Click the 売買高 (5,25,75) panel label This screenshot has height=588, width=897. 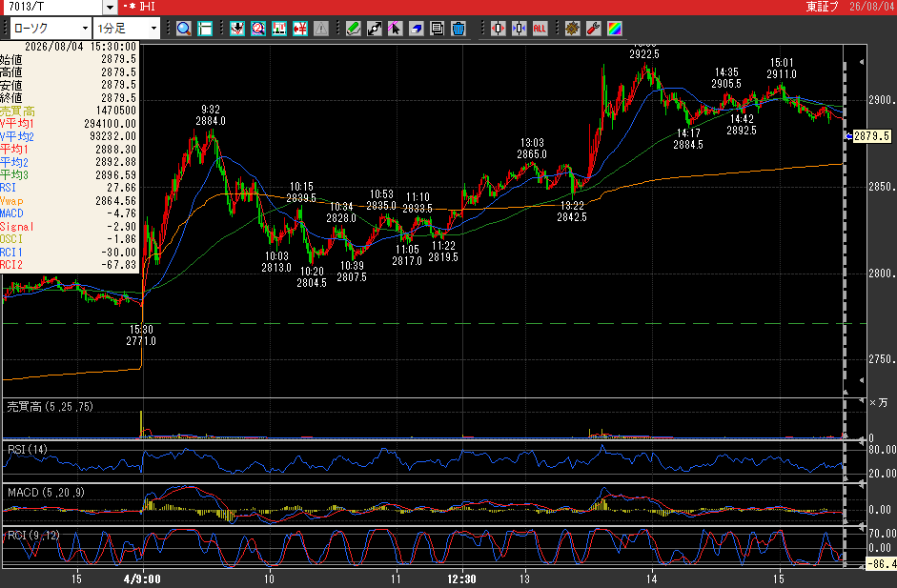click(50, 407)
